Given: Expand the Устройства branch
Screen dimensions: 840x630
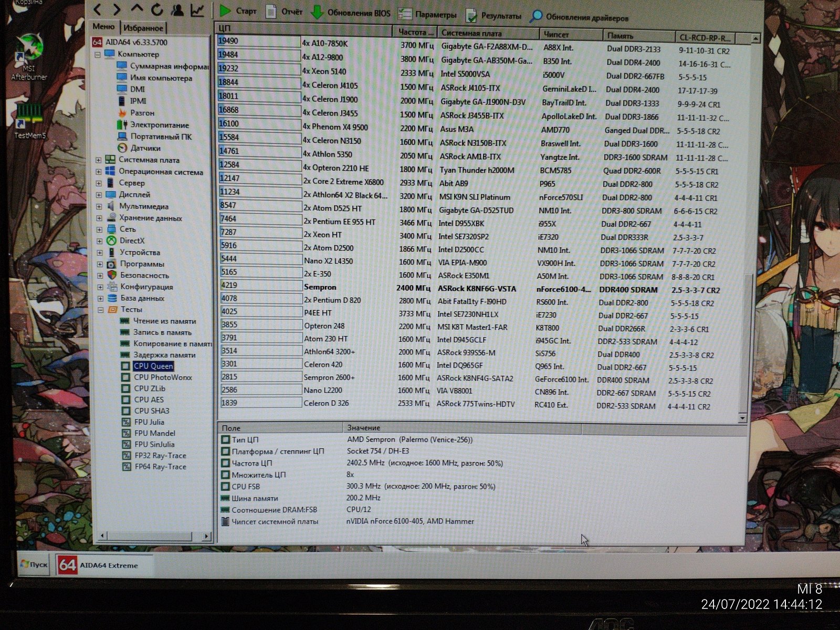Looking at the screenshot, I should pyautogui.click(x=100, y=253).
